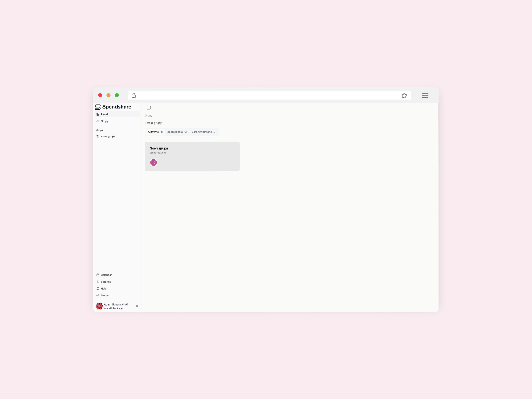Click the Grupy breadcrumb link
Image resolution: width=532 pixels, height=399 pixels.
(148, 116)
